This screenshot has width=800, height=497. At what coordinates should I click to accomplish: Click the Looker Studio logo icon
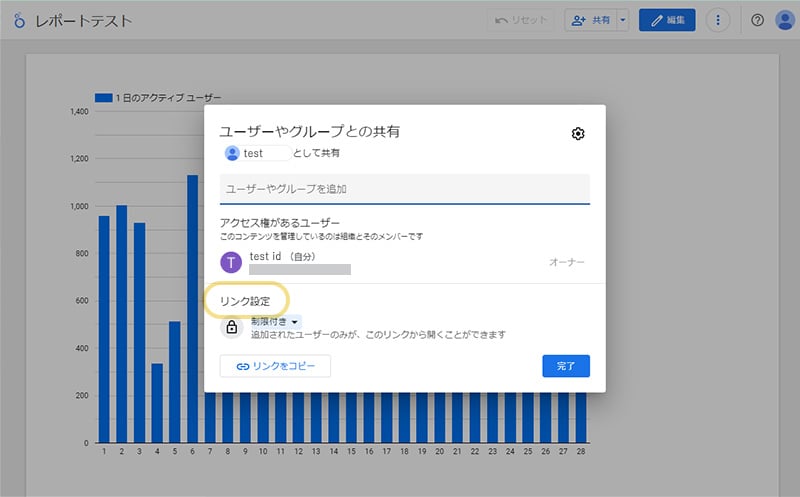pos(19,20)
